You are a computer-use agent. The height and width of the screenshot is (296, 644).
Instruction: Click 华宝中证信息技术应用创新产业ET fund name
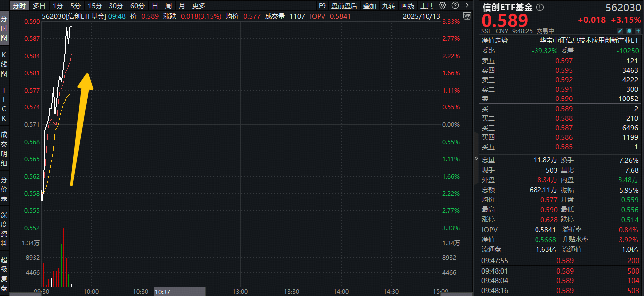point(589,41)
